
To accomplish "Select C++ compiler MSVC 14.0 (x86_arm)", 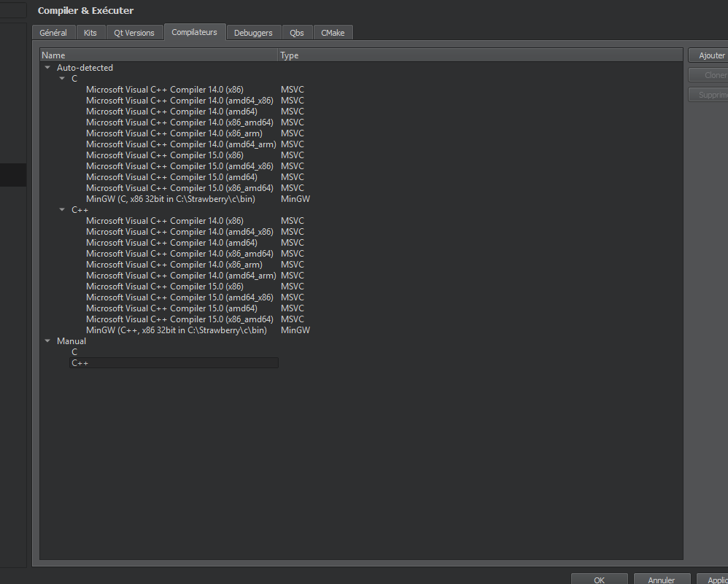I will 174,265.
